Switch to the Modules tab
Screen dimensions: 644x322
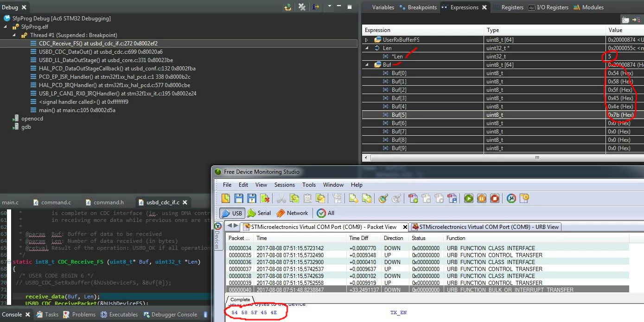[x=589, y=7]
